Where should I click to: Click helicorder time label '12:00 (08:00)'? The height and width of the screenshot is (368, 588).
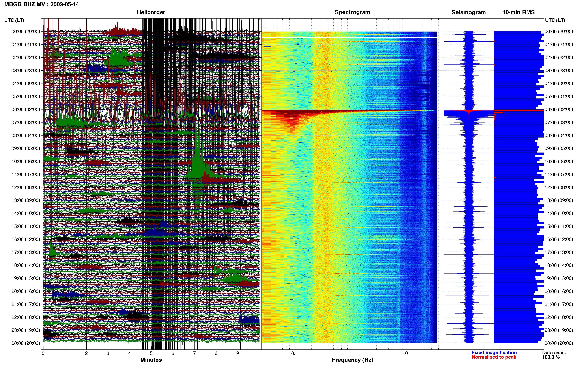pos(26,187)
